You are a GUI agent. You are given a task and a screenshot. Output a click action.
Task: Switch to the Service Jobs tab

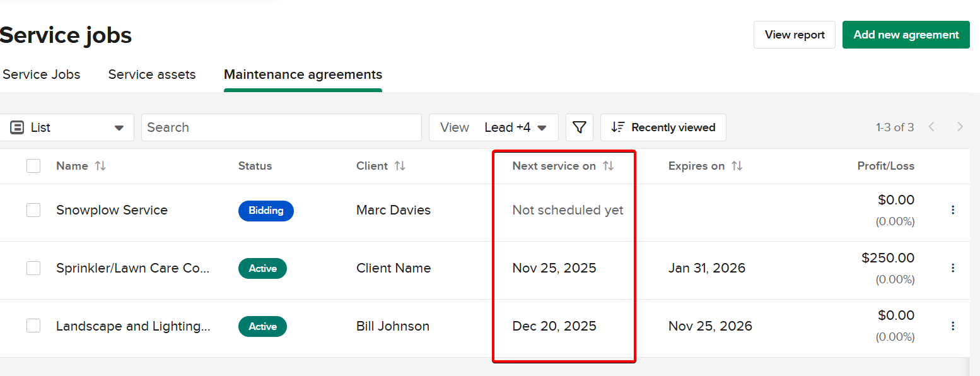coord(42,74)
